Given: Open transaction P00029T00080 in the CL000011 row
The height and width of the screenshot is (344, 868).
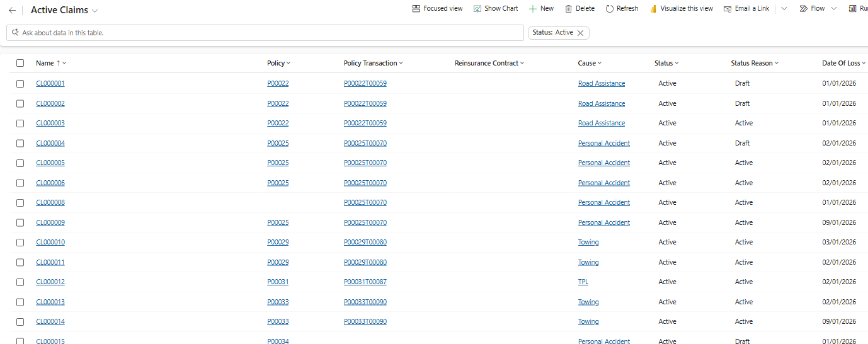Looking at the screenshot, I should pyautogui.click(x=365, y=262).
